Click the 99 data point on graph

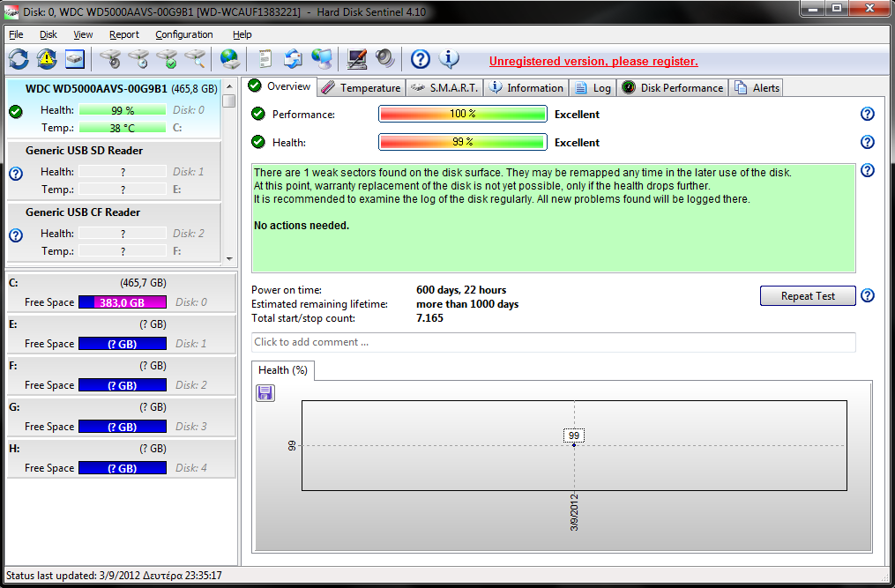click(x=574, y=444)
